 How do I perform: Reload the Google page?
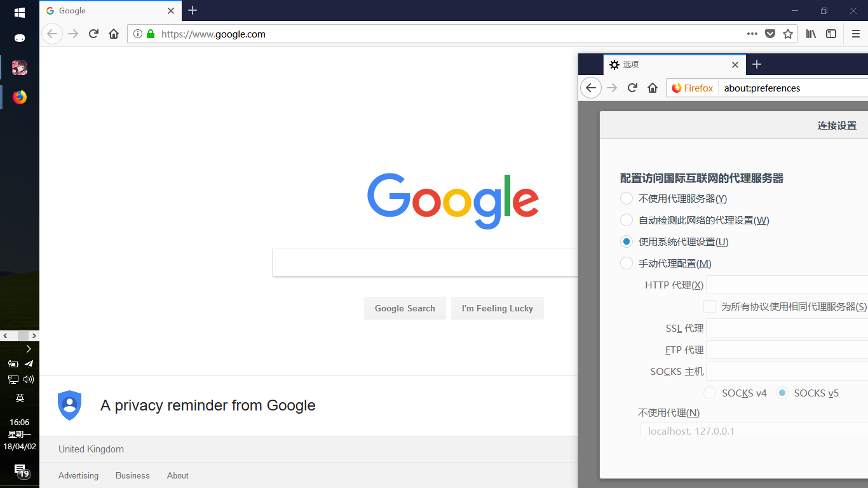(x=93, y=34)
